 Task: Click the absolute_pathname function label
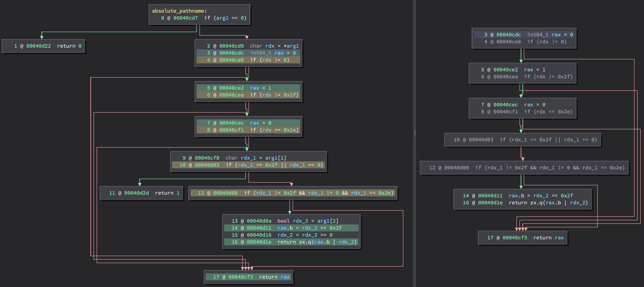179,11
